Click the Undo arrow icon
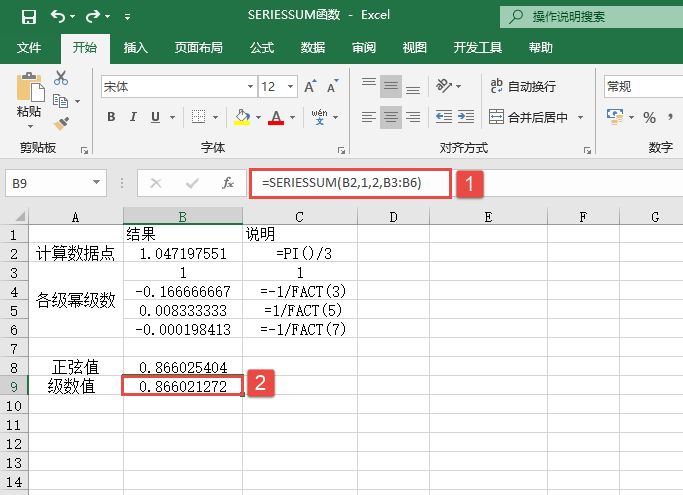 click(x=58, y=17)
